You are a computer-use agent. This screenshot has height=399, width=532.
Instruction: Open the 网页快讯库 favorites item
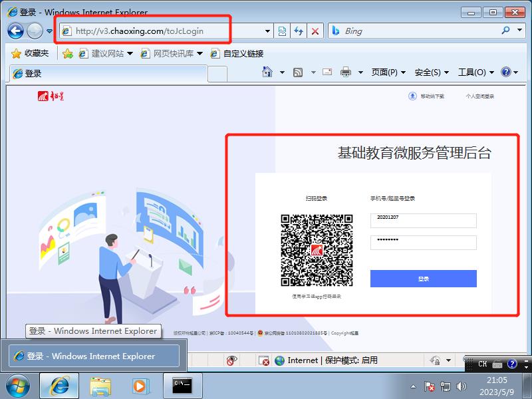[172, 53]
